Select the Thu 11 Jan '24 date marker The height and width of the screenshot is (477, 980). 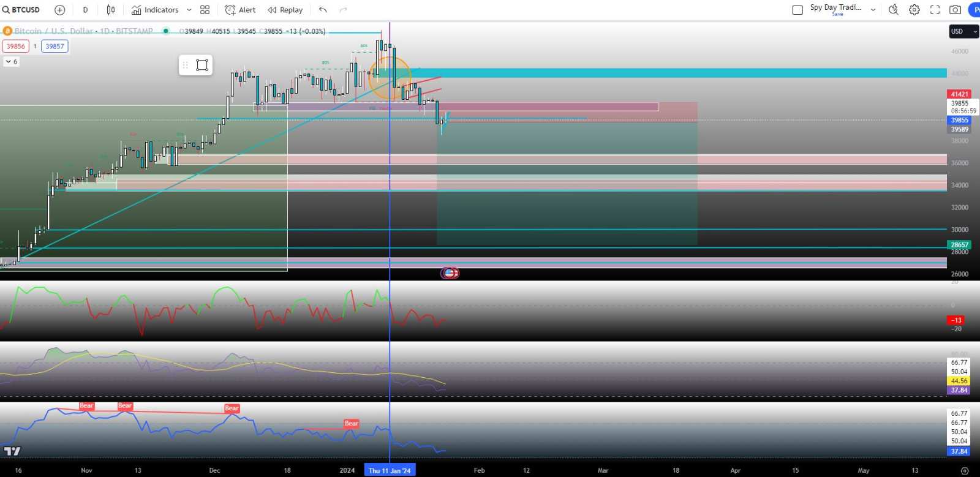(x=390, y=470)
